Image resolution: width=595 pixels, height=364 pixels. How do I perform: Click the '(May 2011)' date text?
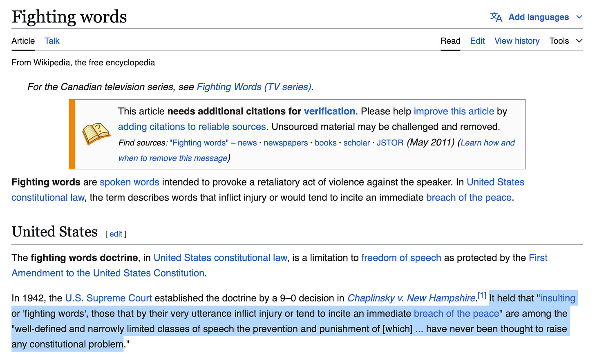click(x=431, y=142)
